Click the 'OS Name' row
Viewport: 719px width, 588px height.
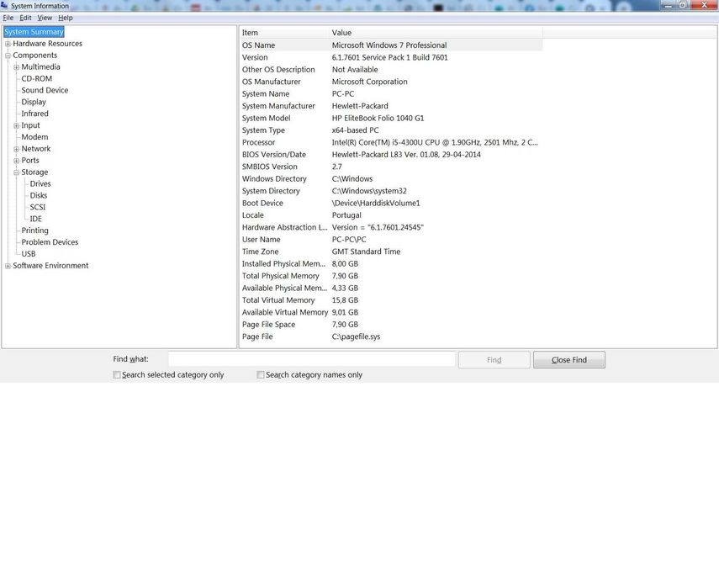click(391, 45)
